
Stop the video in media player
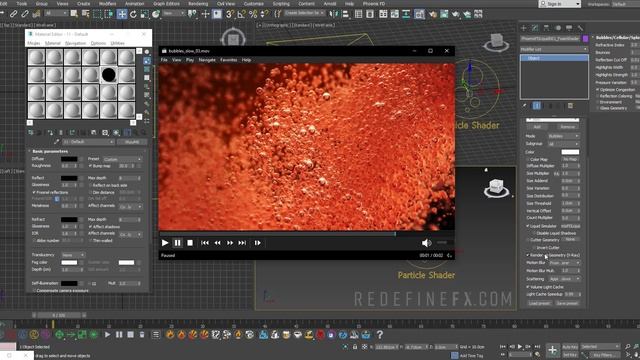[190, 243]
